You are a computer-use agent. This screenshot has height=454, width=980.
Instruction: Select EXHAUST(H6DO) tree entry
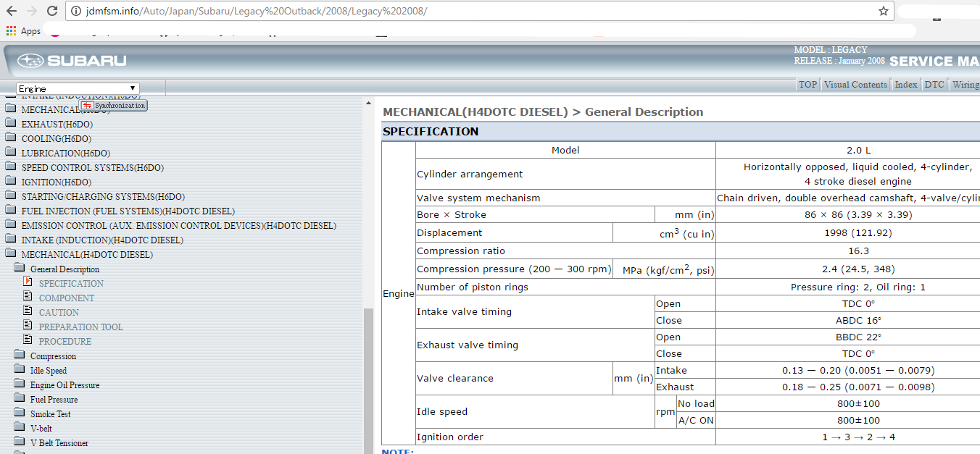(57, 125)
